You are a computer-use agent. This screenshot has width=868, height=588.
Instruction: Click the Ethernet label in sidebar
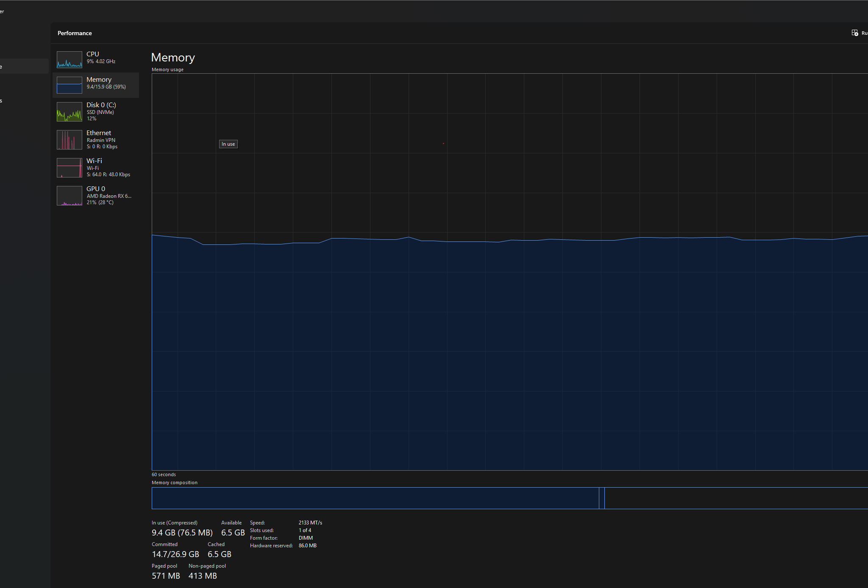[x=99, y=133]
